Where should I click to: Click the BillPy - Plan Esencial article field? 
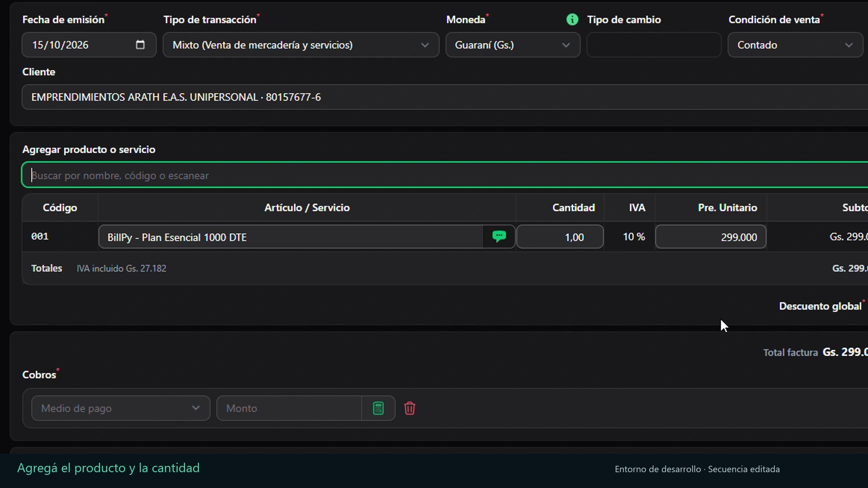pyautogui.click(x=291, y=237)
